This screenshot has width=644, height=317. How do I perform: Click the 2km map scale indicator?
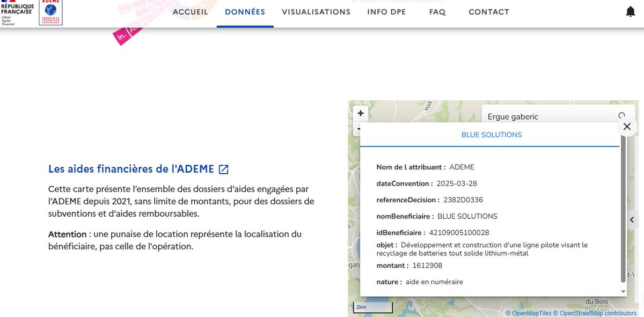click(373, 307)
